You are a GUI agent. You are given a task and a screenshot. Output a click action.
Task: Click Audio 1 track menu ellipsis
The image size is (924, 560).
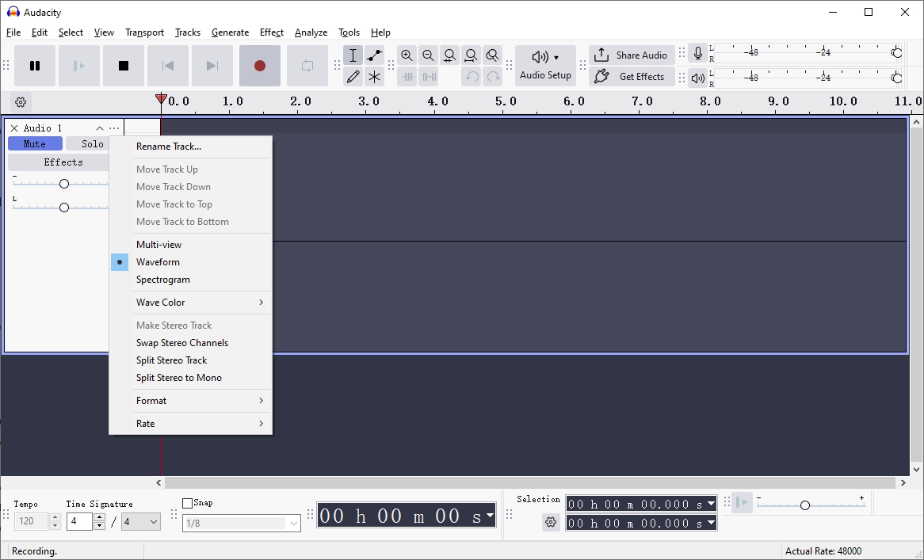(x=114, y=128)
